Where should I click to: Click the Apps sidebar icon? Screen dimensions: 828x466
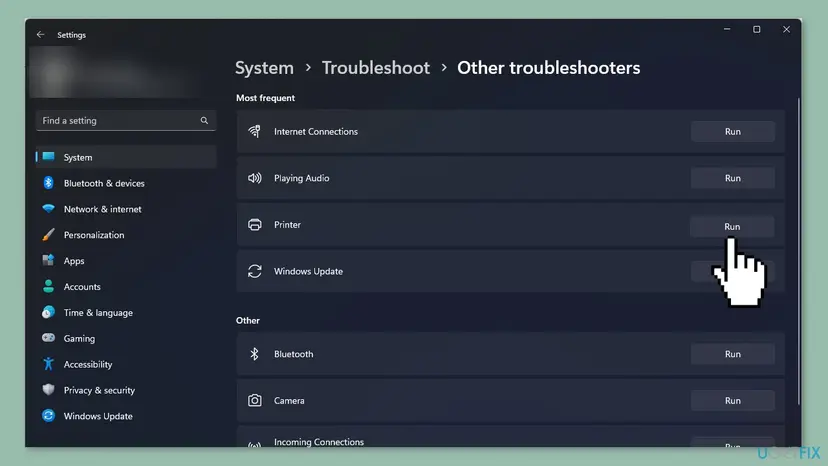click(49, 260)
